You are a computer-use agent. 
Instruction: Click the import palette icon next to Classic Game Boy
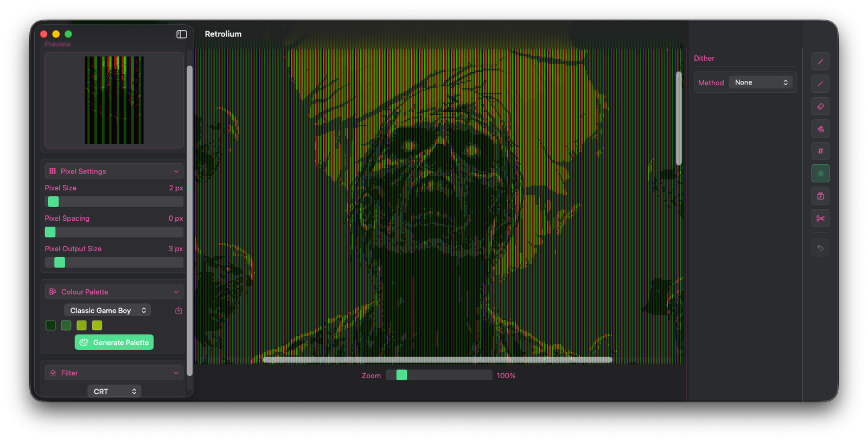tap(178, 310)
